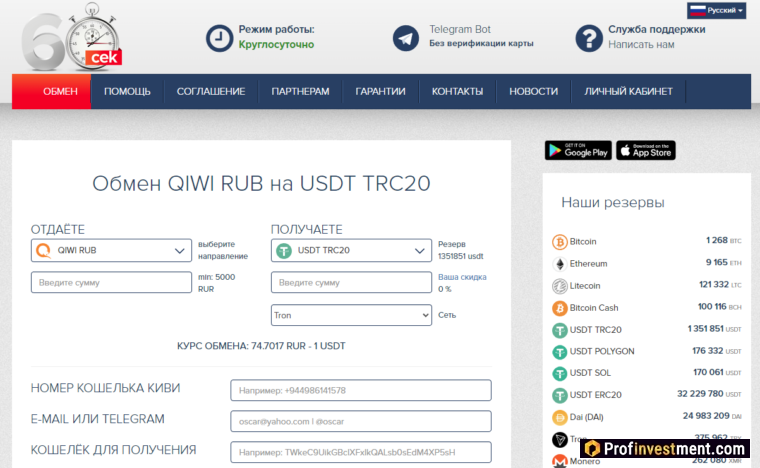Open Telegram Bot via paper plane icon

pos(405,38)
